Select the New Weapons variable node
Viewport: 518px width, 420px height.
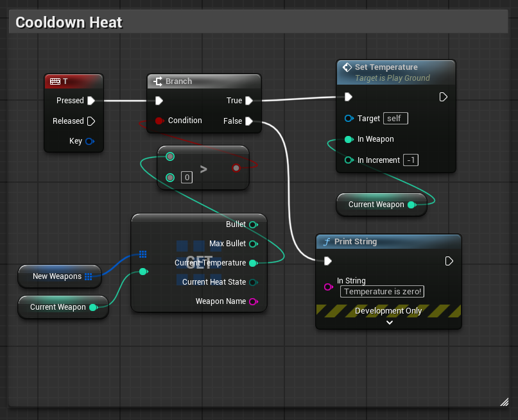60,276
